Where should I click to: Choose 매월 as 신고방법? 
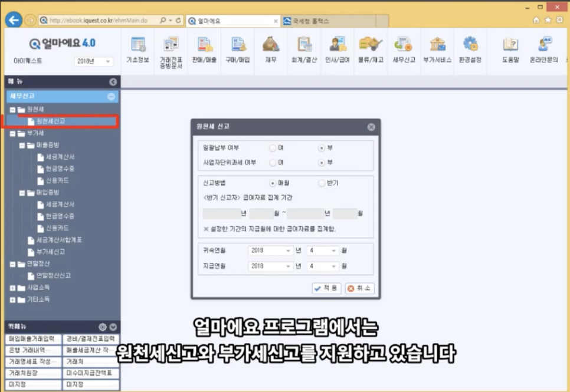coord(273,183)
